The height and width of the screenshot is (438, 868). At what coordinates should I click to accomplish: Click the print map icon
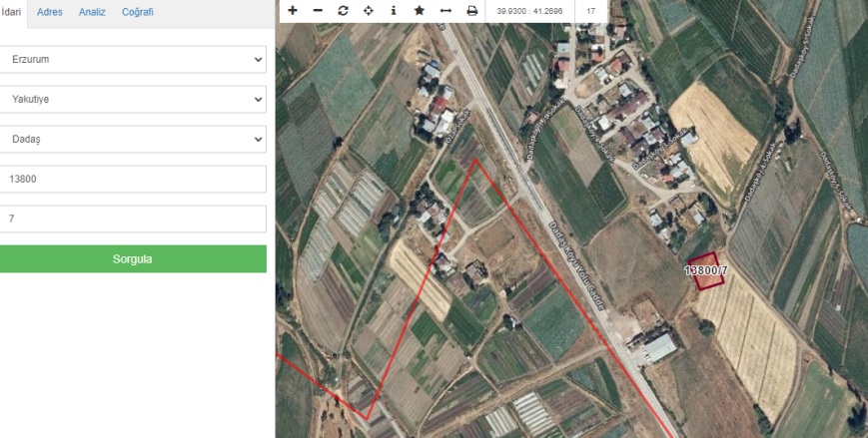click(x=471, y=11)
